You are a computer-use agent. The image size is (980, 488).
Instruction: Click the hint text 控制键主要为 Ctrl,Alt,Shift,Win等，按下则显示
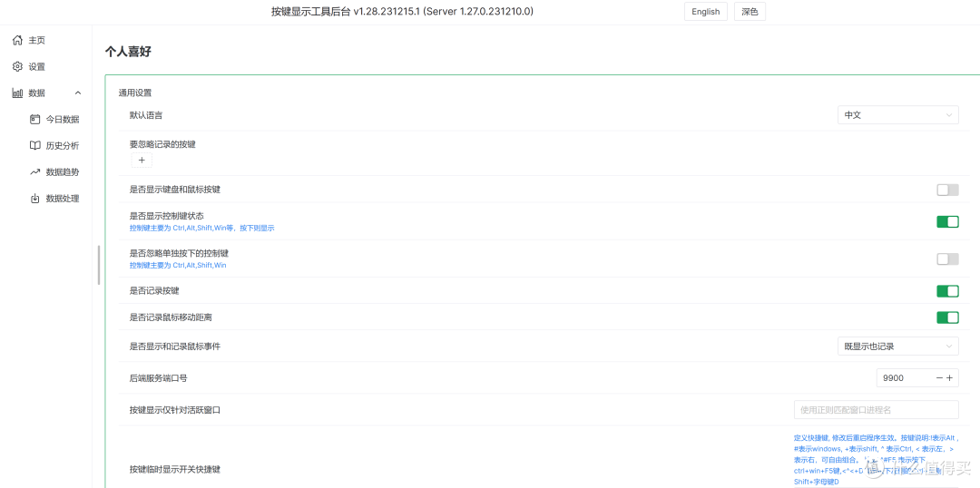pos(201,228)
